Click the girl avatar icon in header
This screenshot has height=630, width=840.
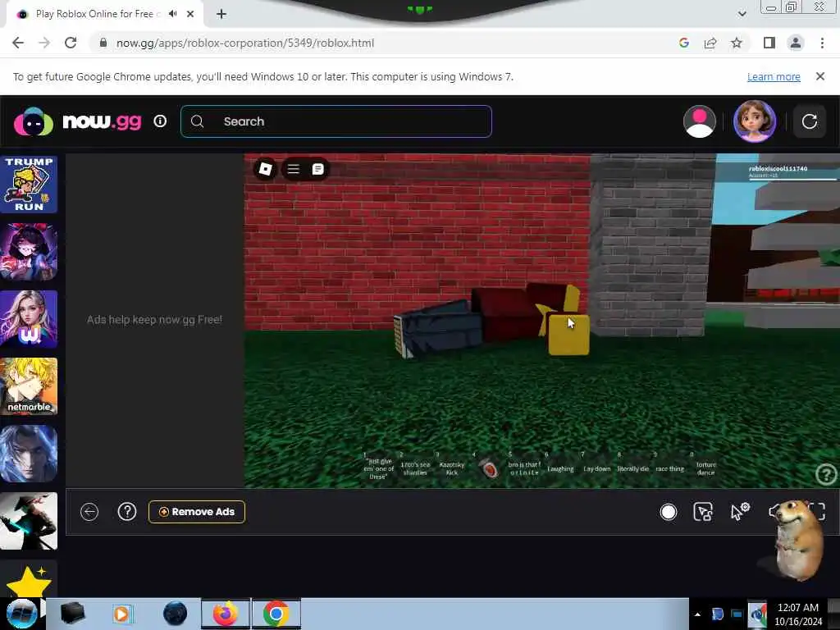[x=755, y=121]
